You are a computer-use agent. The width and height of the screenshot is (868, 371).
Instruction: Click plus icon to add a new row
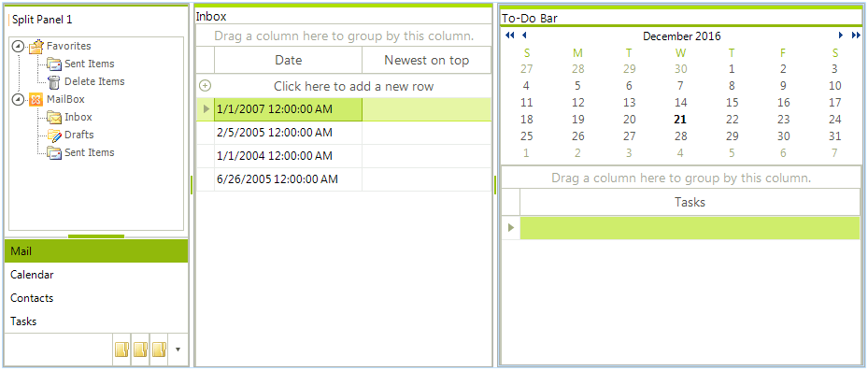(x=205, y=86)
